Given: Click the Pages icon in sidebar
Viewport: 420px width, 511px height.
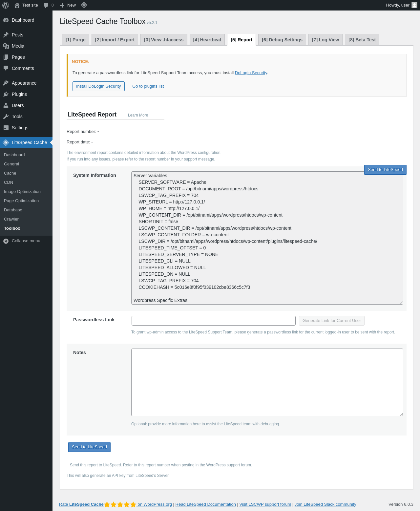Looking at the screenshot, I should (x=6, y=57).
